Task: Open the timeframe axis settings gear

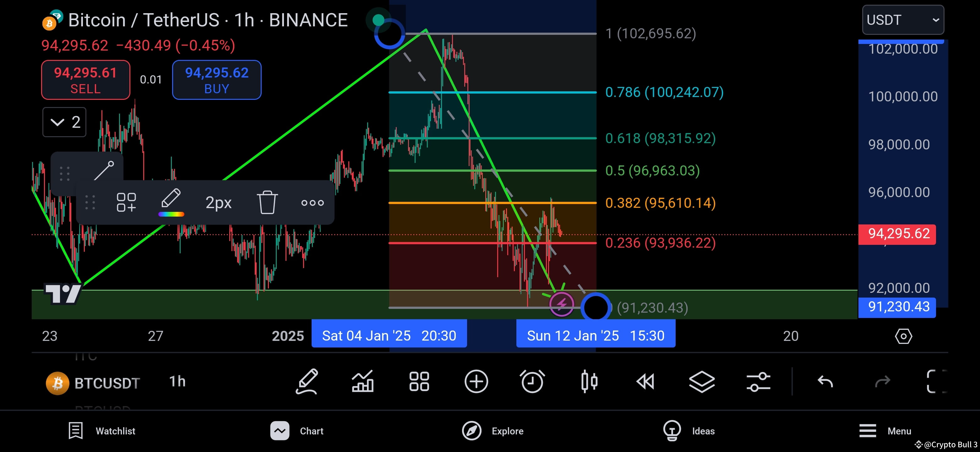Action: coord(904,336)
